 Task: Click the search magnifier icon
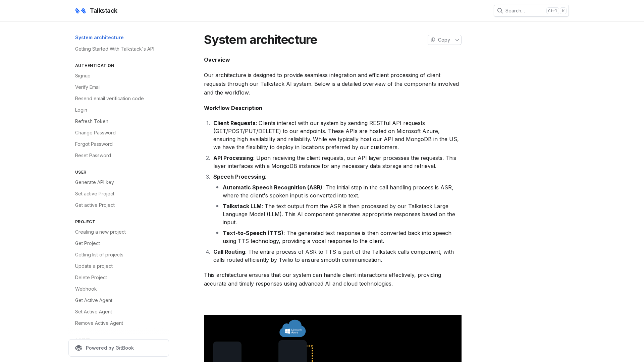click(x=500, y=11)
